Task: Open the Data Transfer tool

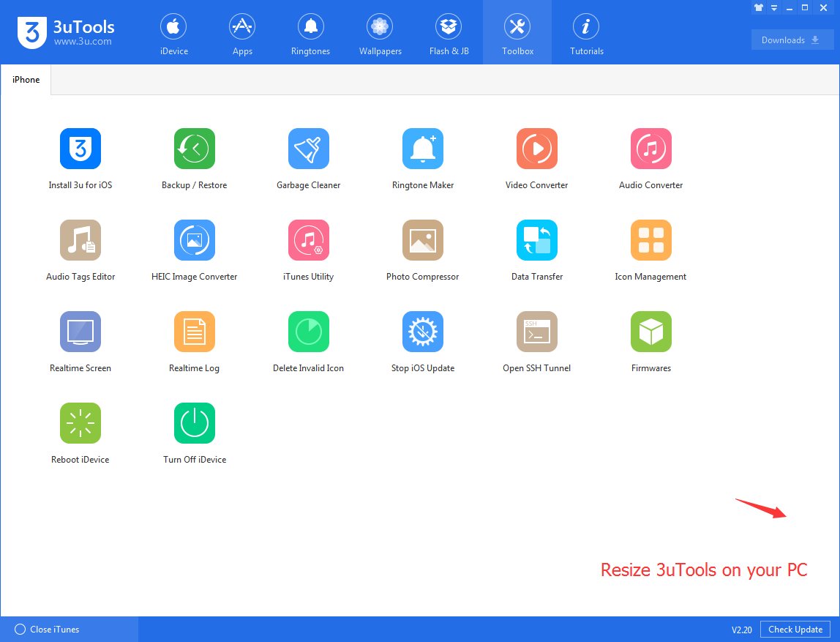Action: pos(537,240)
